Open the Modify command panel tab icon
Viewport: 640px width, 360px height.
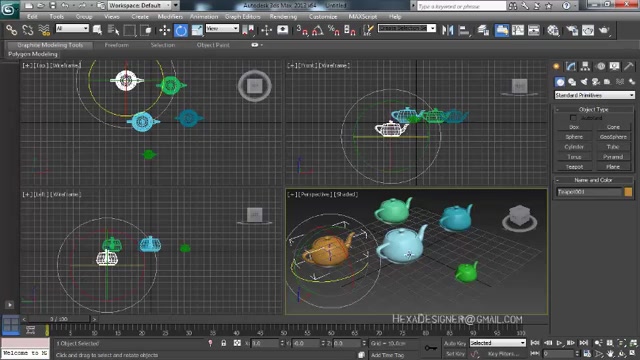pos(571,66)
